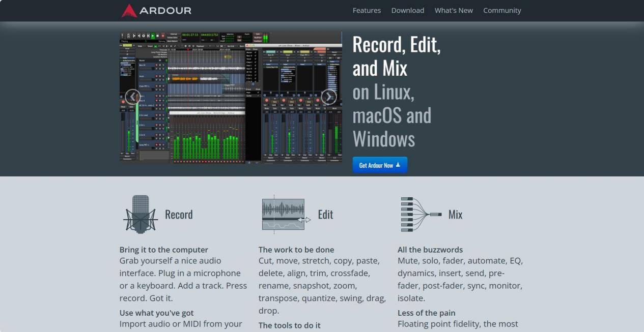Click the "All the buzzwords" subheading

coord(430,250)
